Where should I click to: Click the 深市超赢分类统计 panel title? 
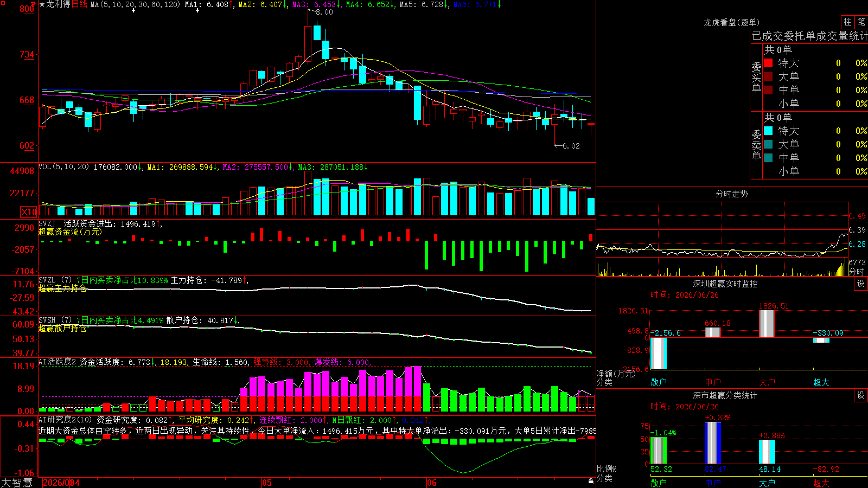point(725,395)
